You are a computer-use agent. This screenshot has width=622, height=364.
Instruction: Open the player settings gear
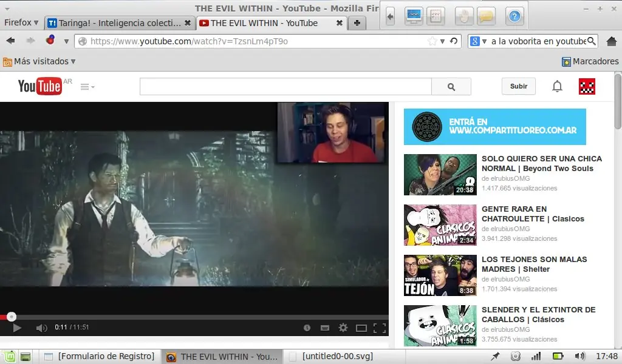pyautogui.click(x=343, y=328)
